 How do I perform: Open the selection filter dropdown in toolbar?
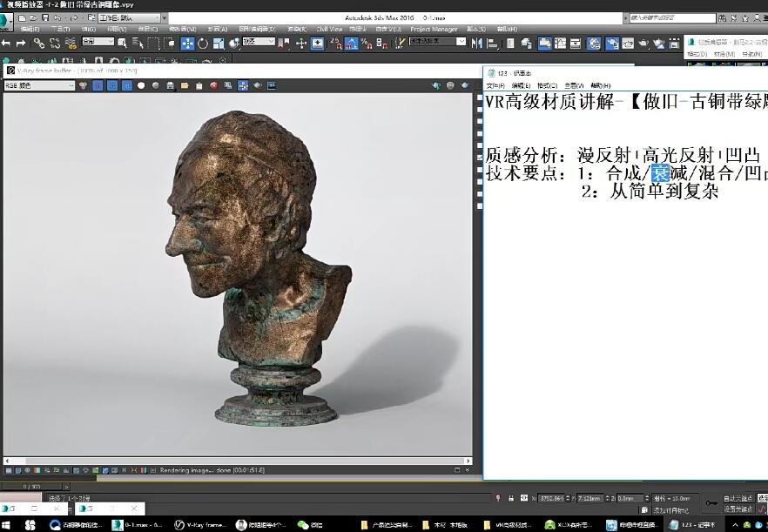[x=96, y=41]
